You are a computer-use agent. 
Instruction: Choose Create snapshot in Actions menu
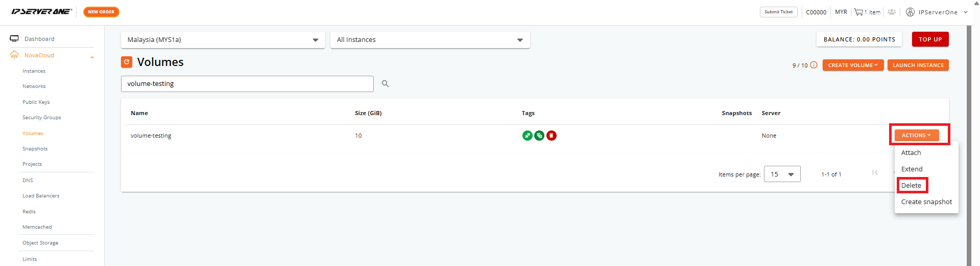point(926,202)
